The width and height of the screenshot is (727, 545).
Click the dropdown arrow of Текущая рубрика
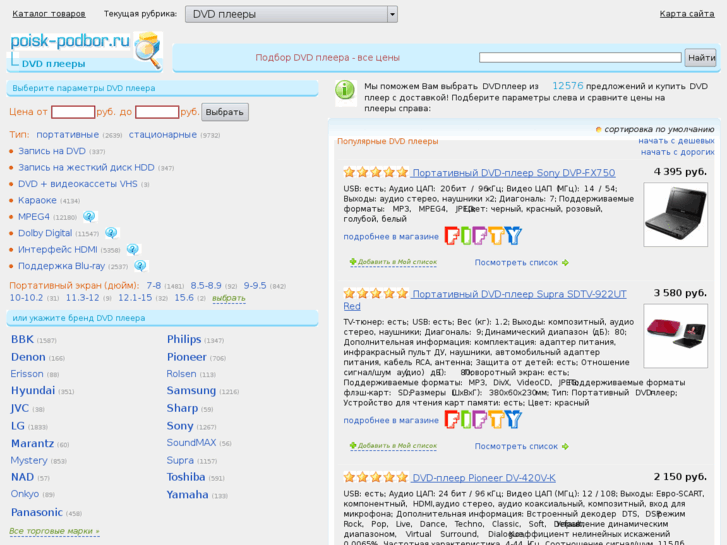392,14
